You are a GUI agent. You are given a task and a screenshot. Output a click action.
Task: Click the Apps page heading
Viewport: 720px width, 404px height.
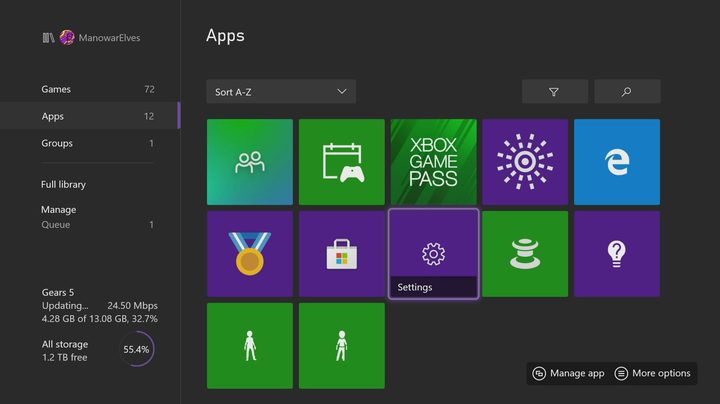click(x=225, y=36)
